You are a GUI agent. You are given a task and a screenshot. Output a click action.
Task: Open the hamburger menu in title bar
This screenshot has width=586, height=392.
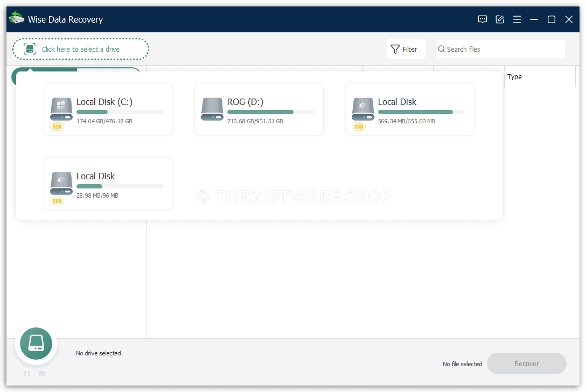[517, 19]
